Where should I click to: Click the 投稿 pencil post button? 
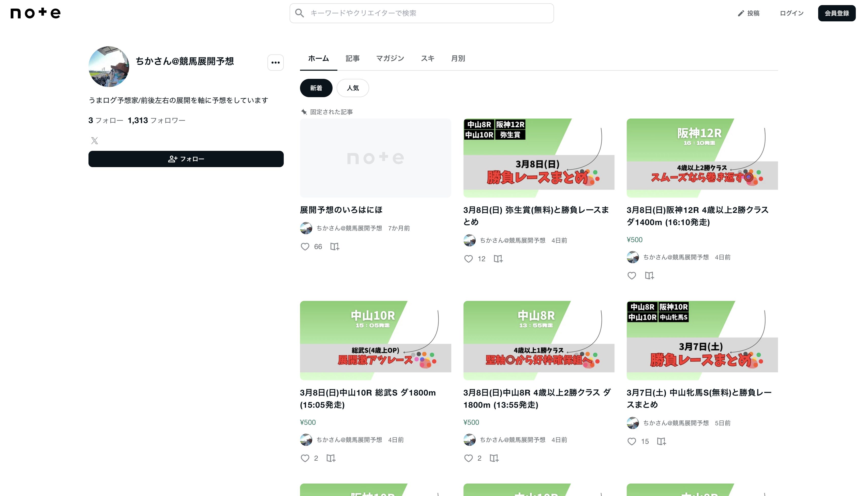pos(749,13)
